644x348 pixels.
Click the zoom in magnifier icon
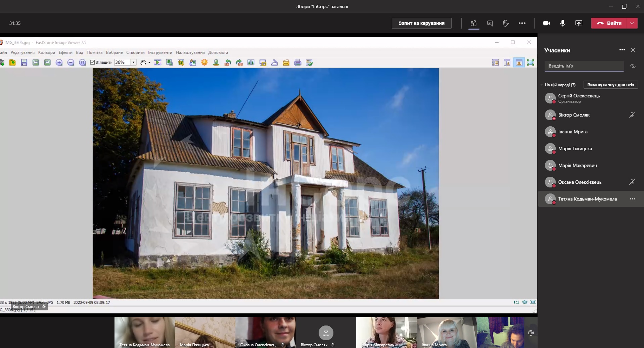(59, 62)
